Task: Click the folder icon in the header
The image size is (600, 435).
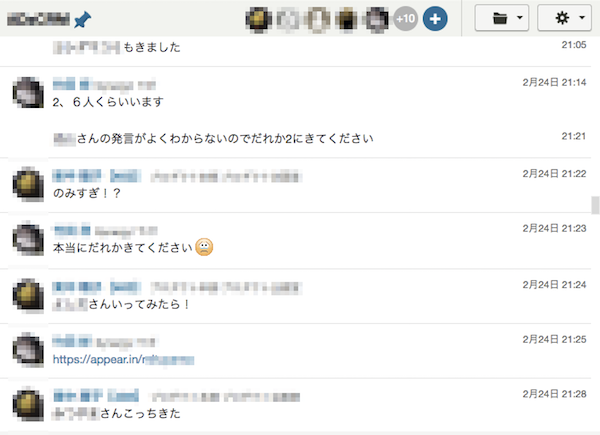Action: point(500,18)
